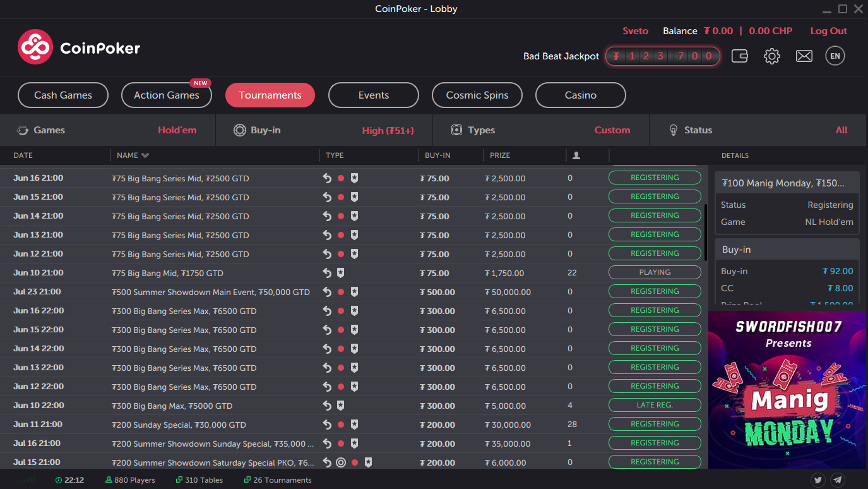The height and width of the screenshot is (489, 868).
Task: Sort list by BUY-IN column
Action: tap(437, 155)
